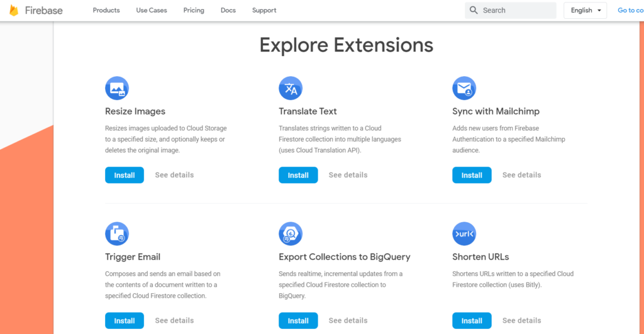Open the Products menu
The height and width of the screenshot is (334, 644).
(x=106, y=10)
